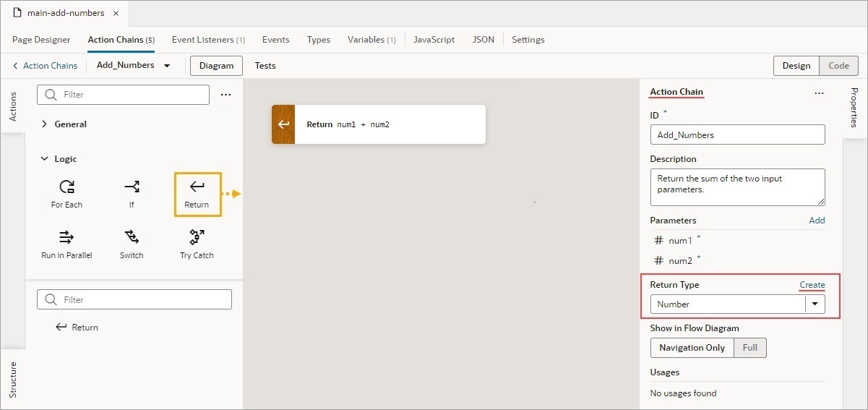The image size is (868, 410).
Task: Click the Action Chain panel heading
Action: (x=676, y=92)
